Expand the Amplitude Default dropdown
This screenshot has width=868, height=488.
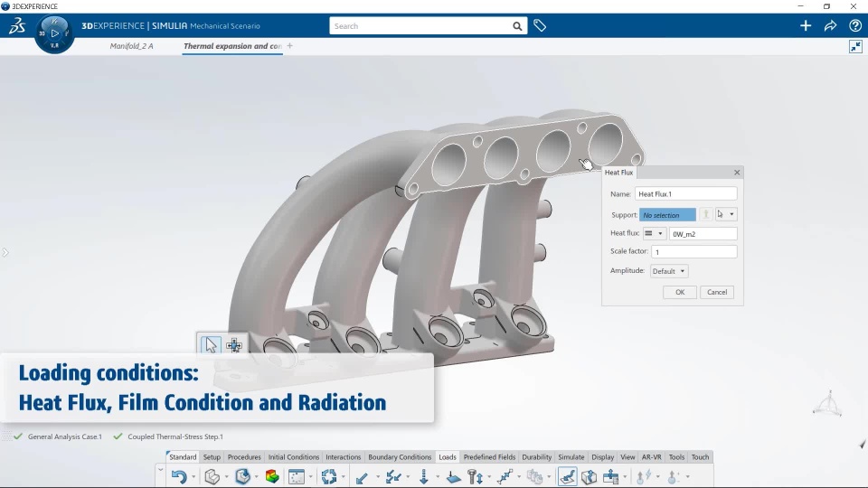tap(670, 271)
